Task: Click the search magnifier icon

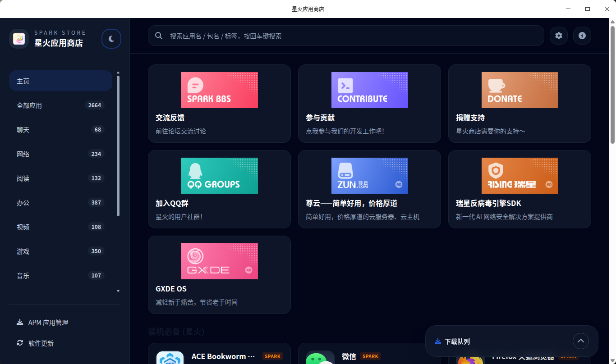Action: (158, 36)
